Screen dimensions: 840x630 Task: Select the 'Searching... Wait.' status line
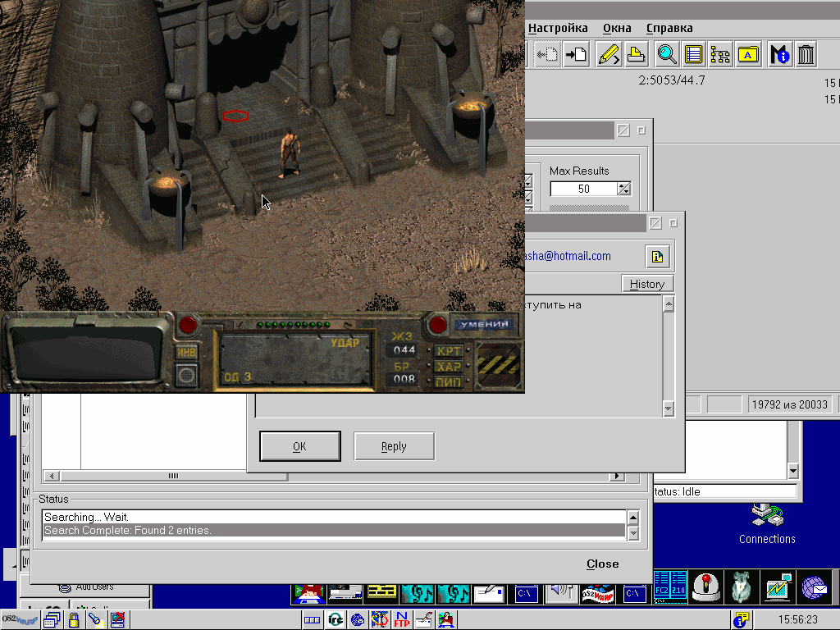[334, 517]
